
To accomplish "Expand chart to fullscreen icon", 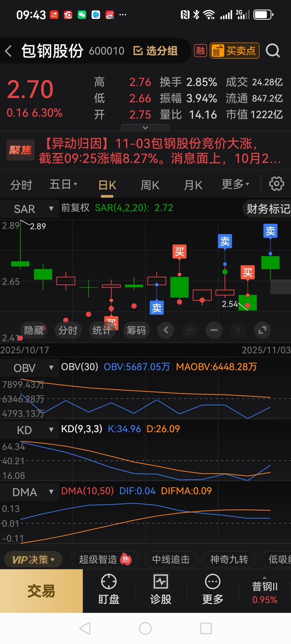I will pyautogui.click(x=262, y=330).
